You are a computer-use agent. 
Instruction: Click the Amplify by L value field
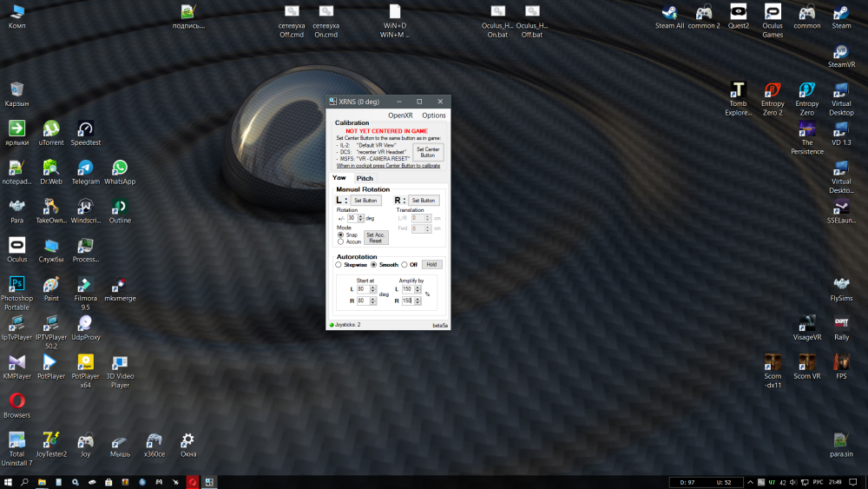[407, 289]
